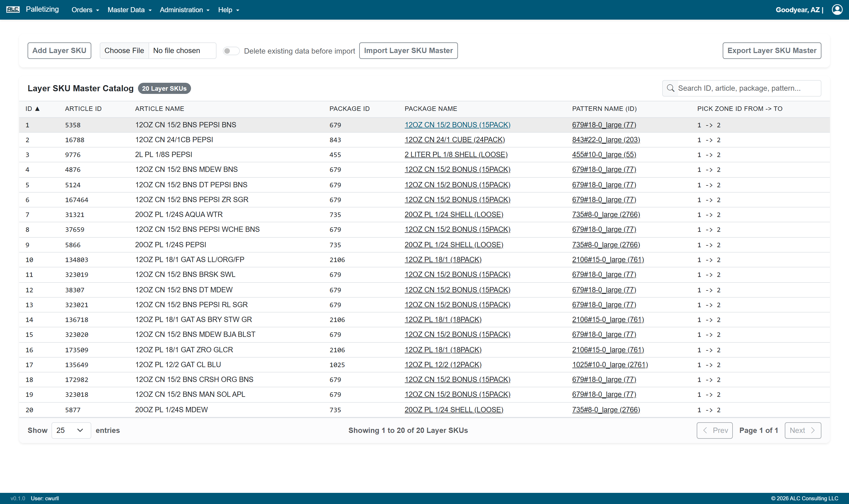Click the ID sort arrow header

point(33,109)
